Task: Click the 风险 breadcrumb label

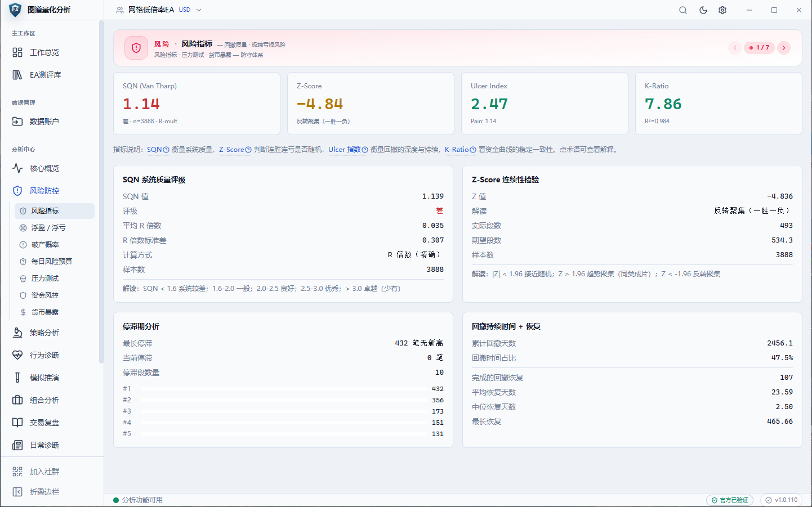Action: (x=162, y=44)
